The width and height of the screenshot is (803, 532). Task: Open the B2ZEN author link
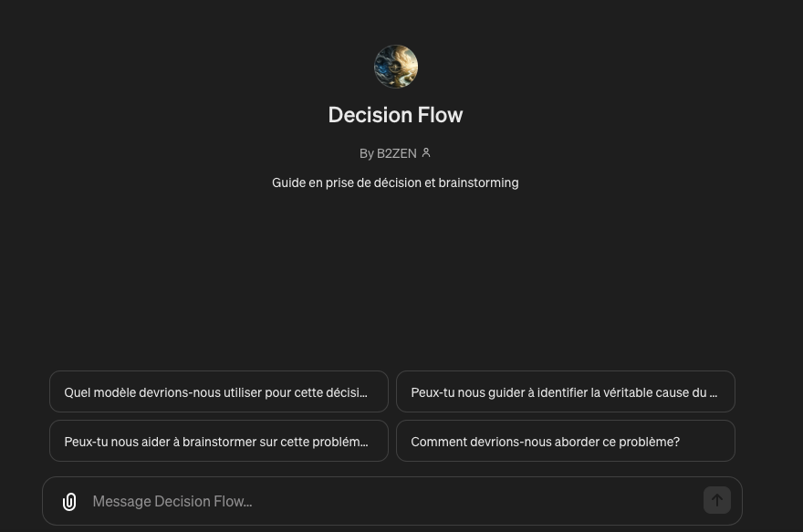pyautogui.click(x=396, y=153)
